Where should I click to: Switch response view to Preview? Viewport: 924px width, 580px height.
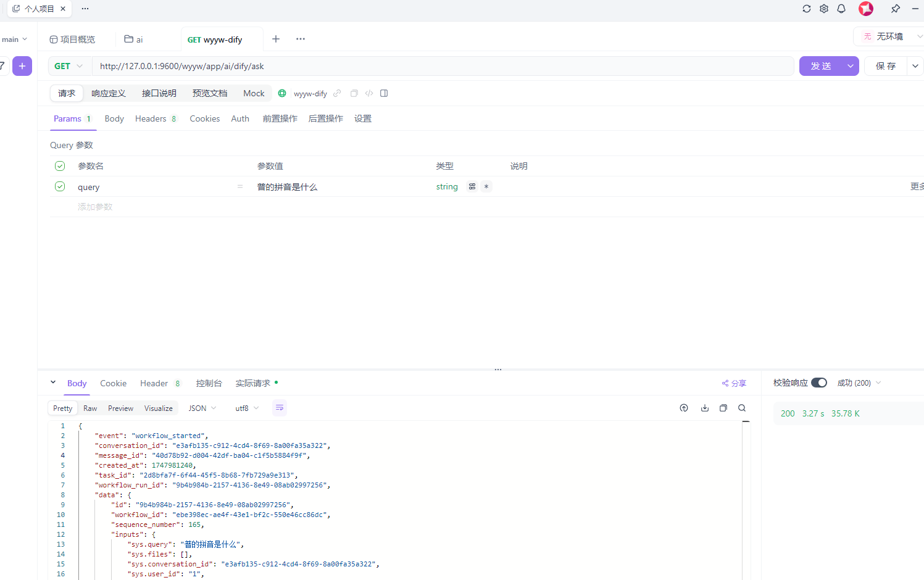click(120, 408)
